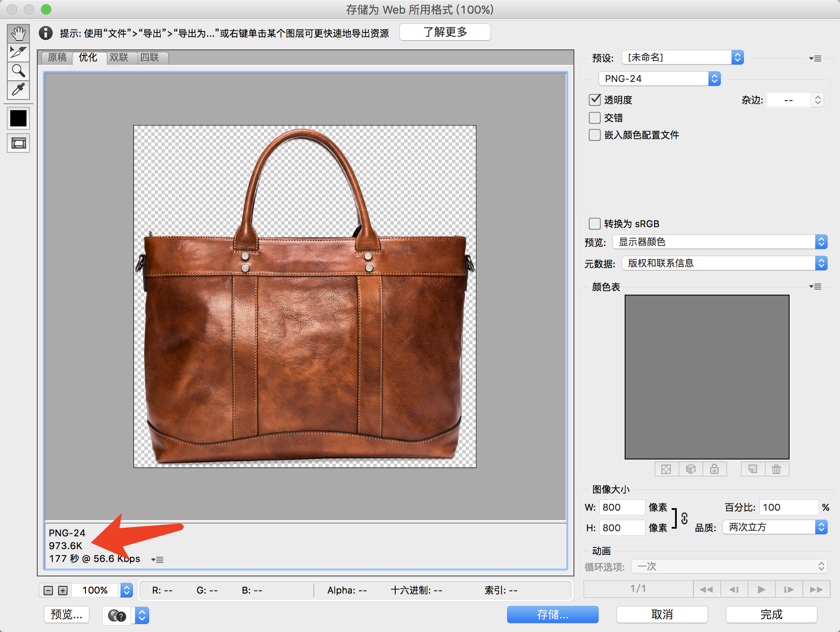Viewport: 840px width, 632px height.
Task: Enable 转换为 sRGB checkbox
Action: coord(595,224)
